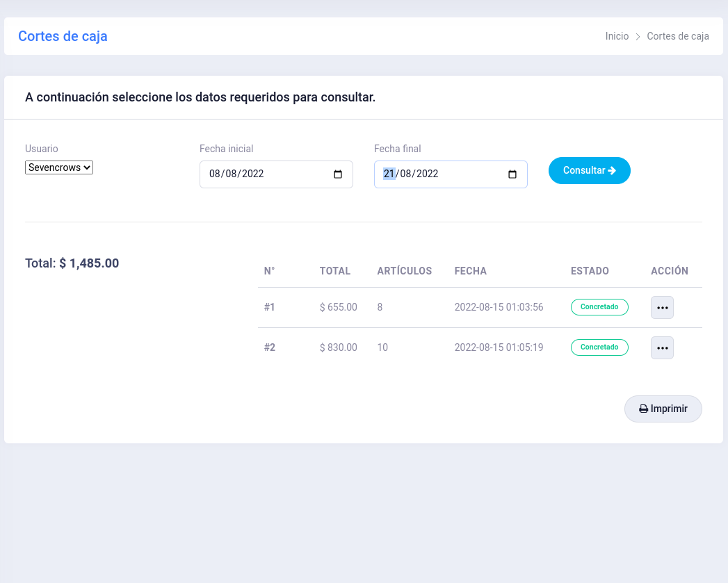Click the TOTAL column header
The height and width of the screenshot is (583, 728).
coord(335,271)
